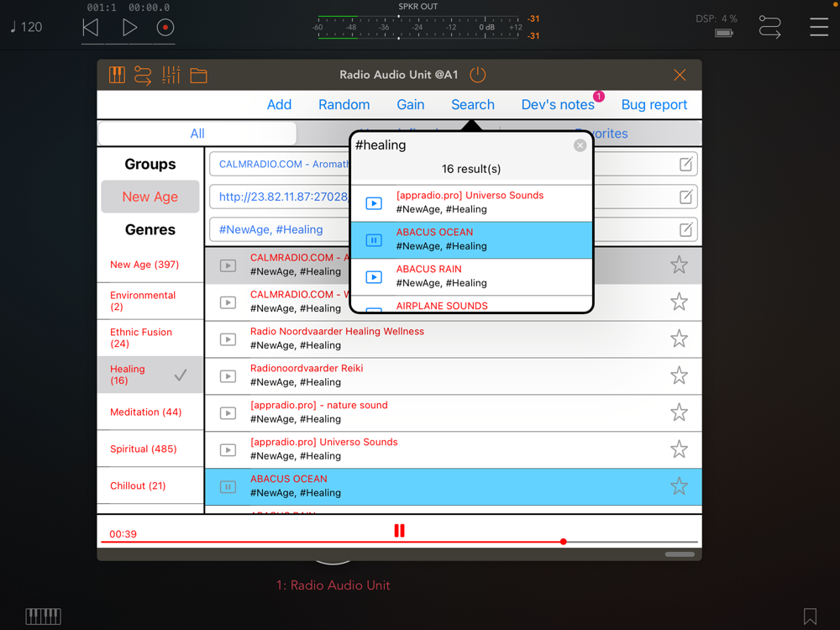This screenshot has height=630, width=840.
Task: Click the red playback progress slider
Action: point(399,542)
